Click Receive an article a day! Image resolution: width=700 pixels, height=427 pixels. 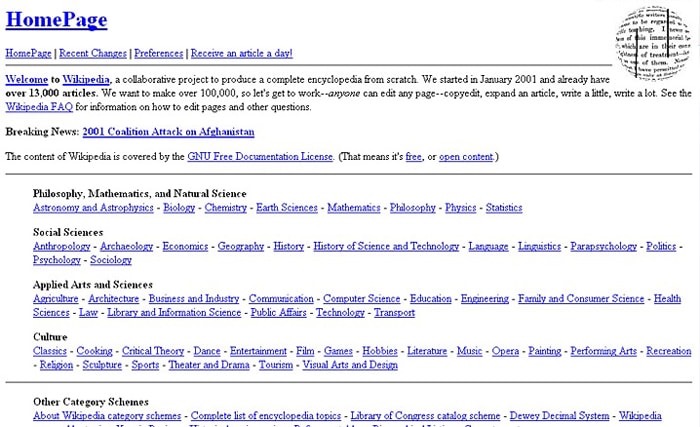coord(242,53)
